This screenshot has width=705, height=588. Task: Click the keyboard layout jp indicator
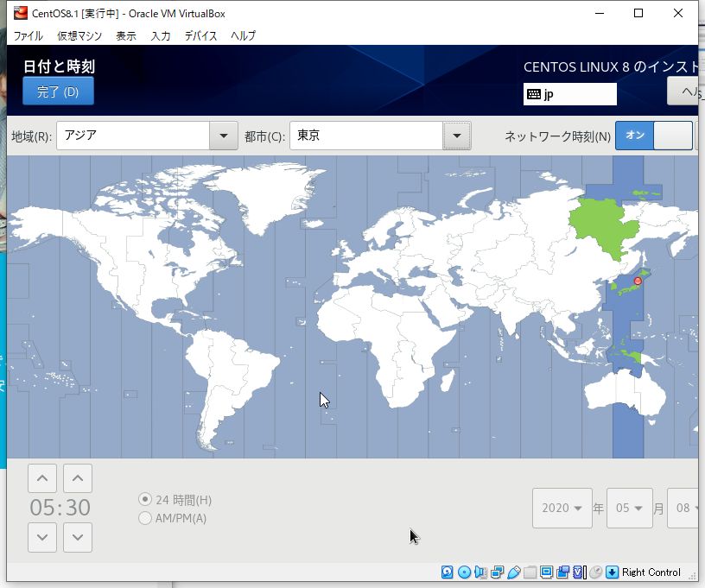569,94
